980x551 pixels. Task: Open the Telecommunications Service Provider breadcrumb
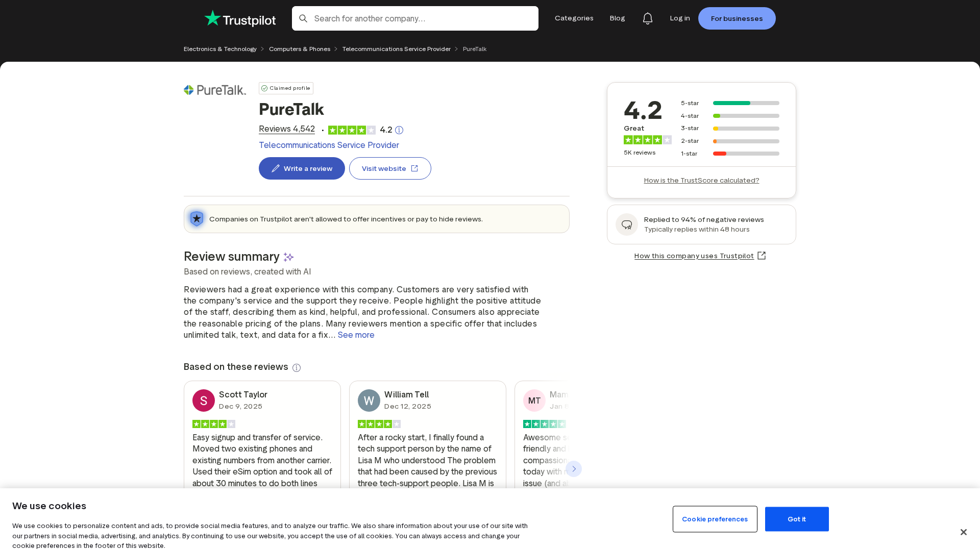click(396, 49)
